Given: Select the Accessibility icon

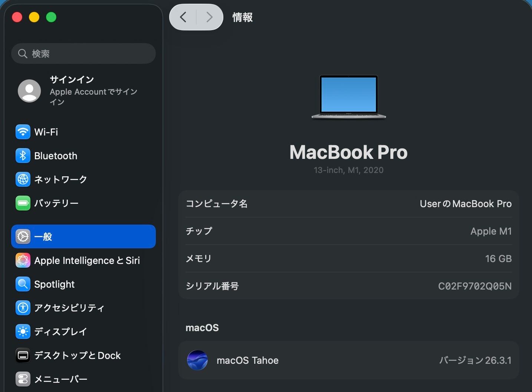Looking at the screenshot, I should point(23,308).
